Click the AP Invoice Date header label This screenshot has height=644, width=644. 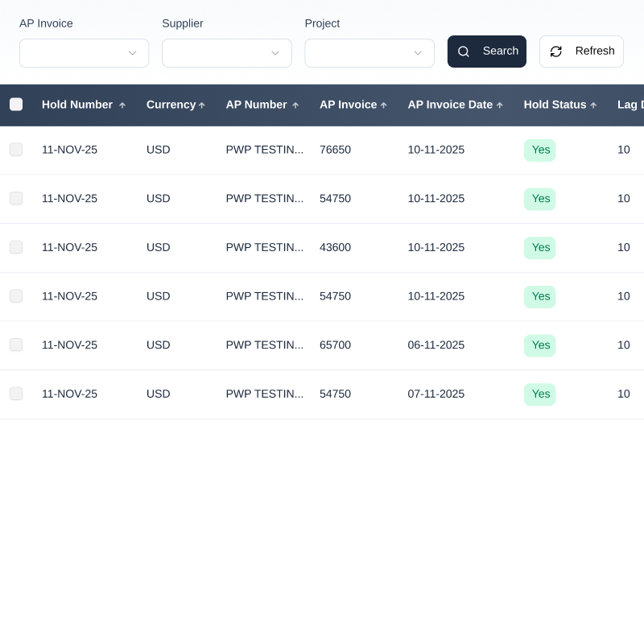[450, 105]
